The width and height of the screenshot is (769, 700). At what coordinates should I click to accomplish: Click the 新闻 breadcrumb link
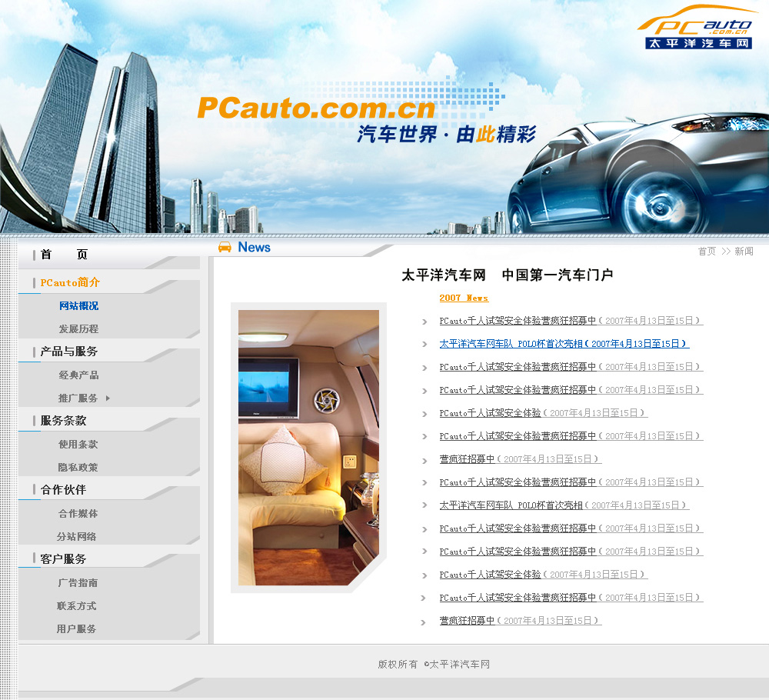click(744, 252)
